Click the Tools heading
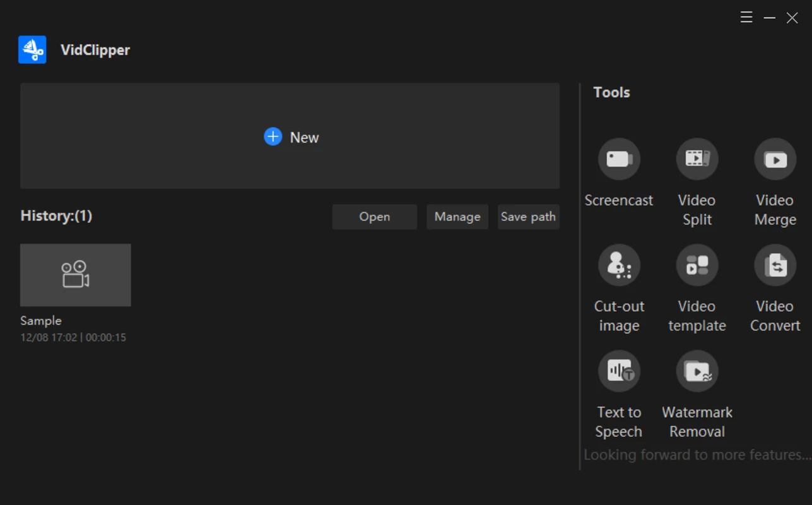 611,92
